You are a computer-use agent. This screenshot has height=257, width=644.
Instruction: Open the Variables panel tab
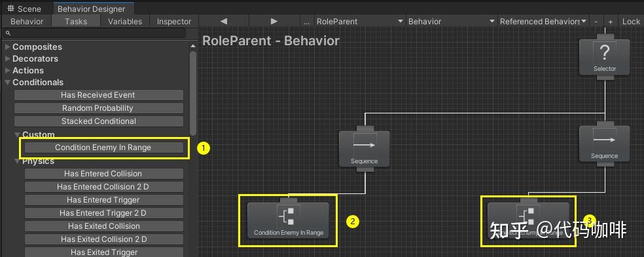point(125,22)
